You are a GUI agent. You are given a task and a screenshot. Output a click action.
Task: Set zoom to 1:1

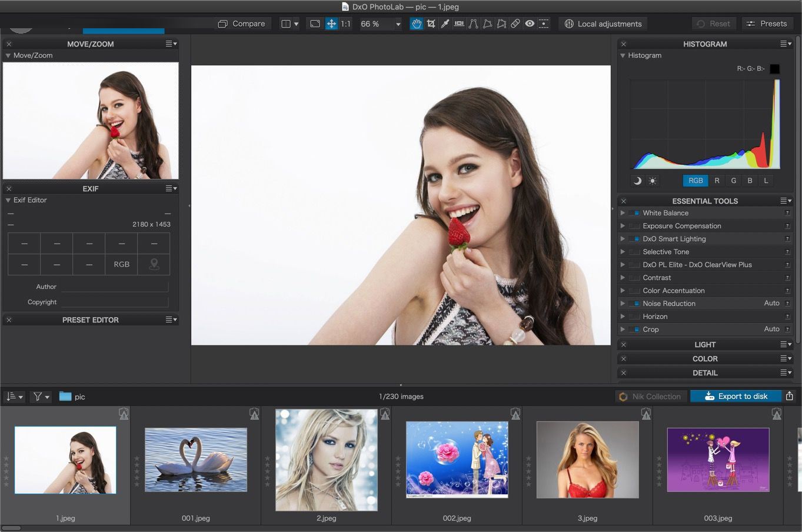coord(345,24)
